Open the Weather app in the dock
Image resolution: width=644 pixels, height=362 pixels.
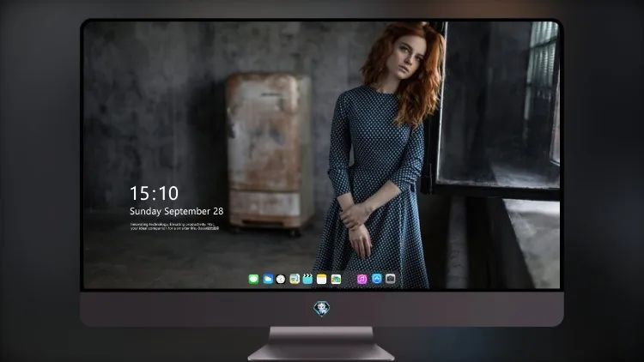[x=268, y=279]
